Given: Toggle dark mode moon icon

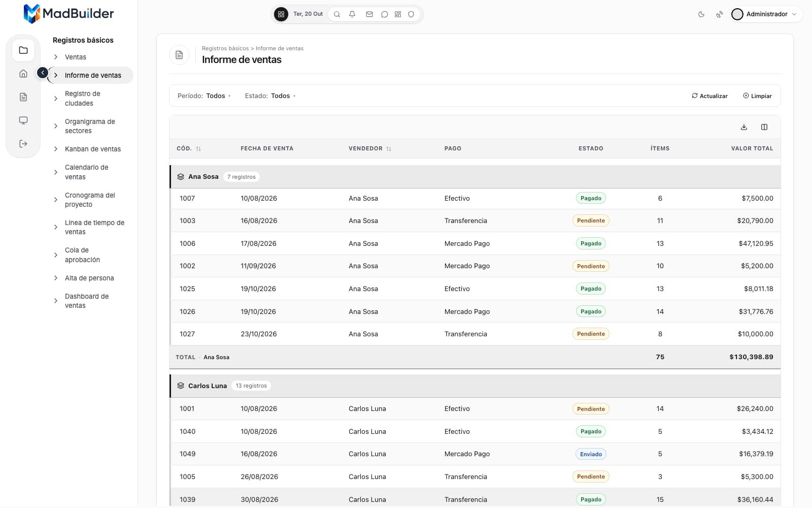Looking at the screenshot, I should point(701,14).
